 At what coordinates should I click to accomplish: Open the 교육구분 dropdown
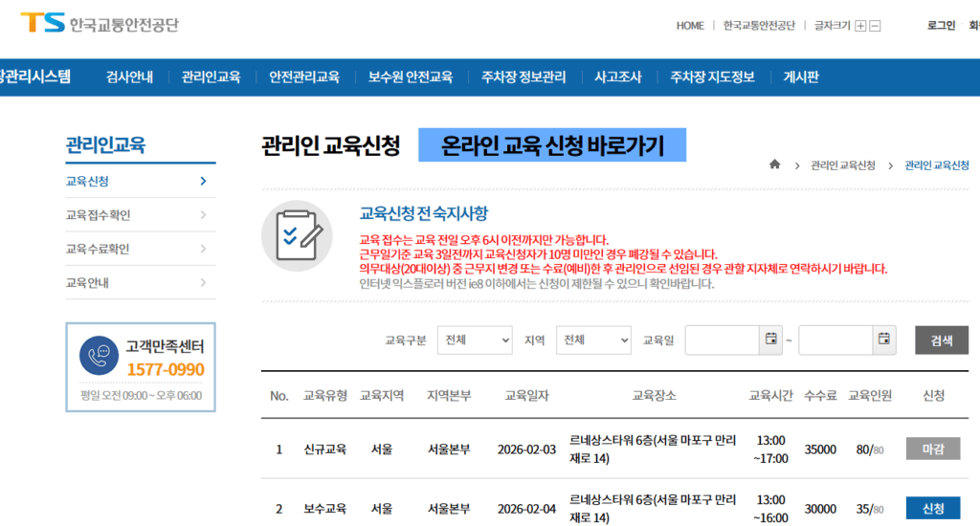(x=475, y=340)
